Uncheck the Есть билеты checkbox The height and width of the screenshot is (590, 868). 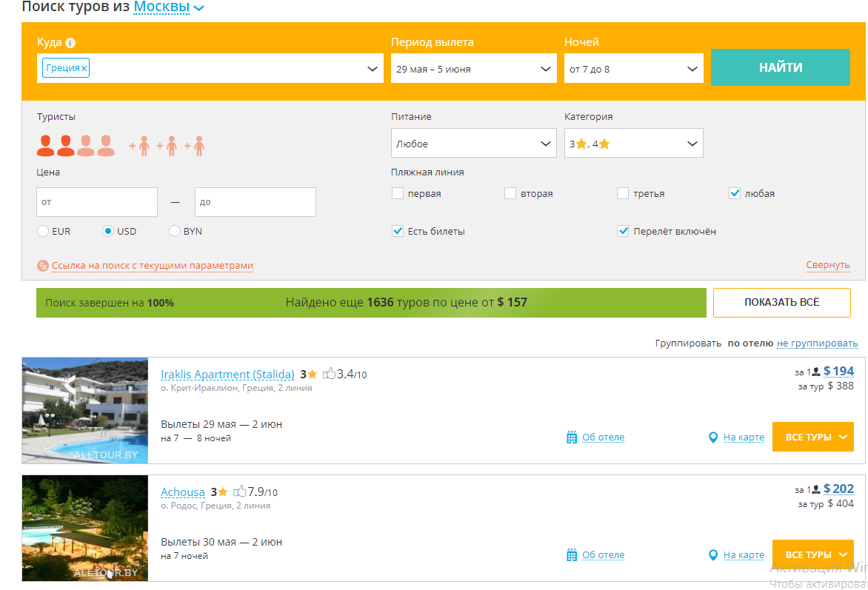[398, 232]
